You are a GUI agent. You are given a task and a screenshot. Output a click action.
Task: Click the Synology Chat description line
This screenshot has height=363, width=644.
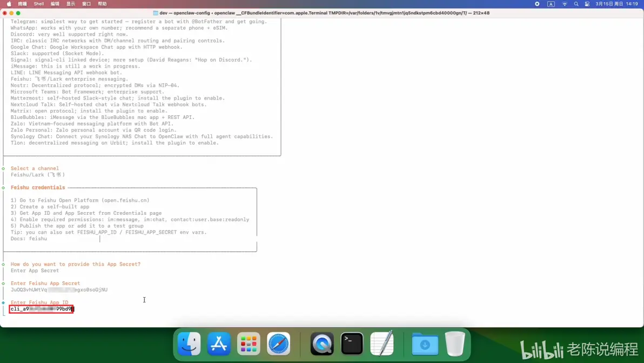142,136
